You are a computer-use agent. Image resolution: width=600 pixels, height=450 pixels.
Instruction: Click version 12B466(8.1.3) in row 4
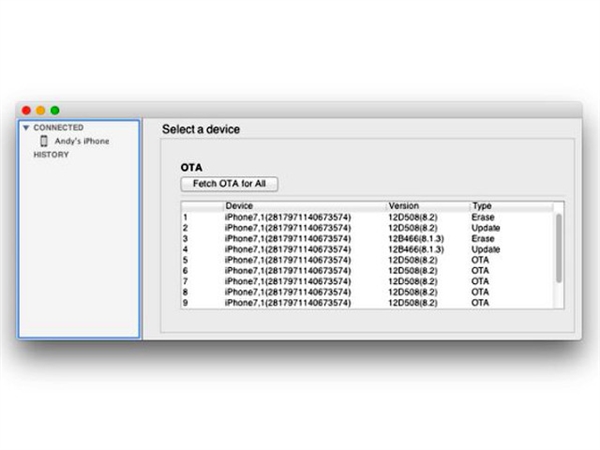pos(416,249)
